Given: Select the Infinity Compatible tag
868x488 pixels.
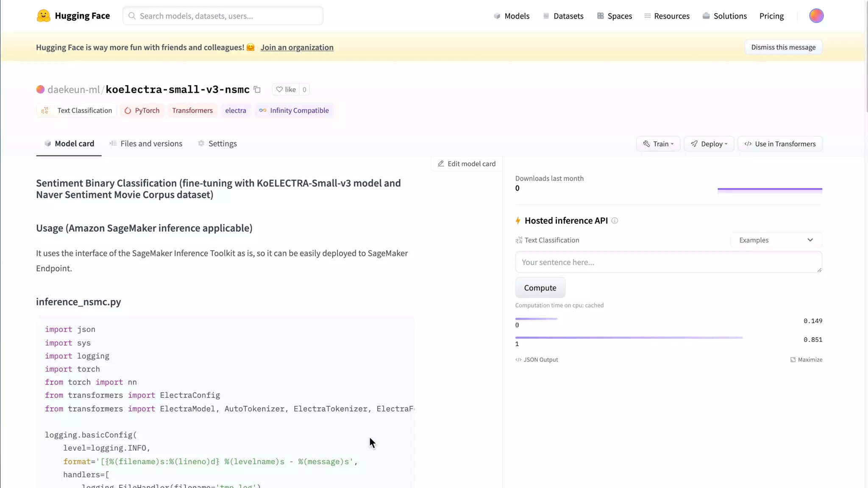Looking at the screenshot, I should [x=294, y=111].
